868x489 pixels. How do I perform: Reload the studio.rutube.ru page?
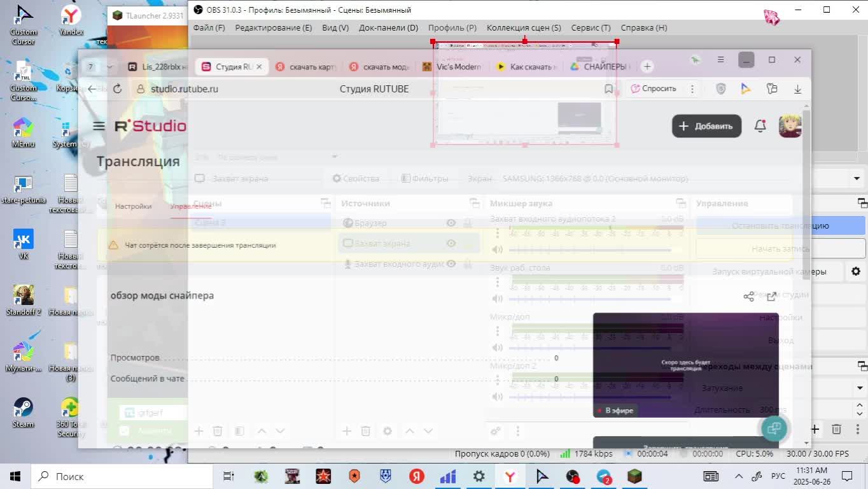[117, 89]
